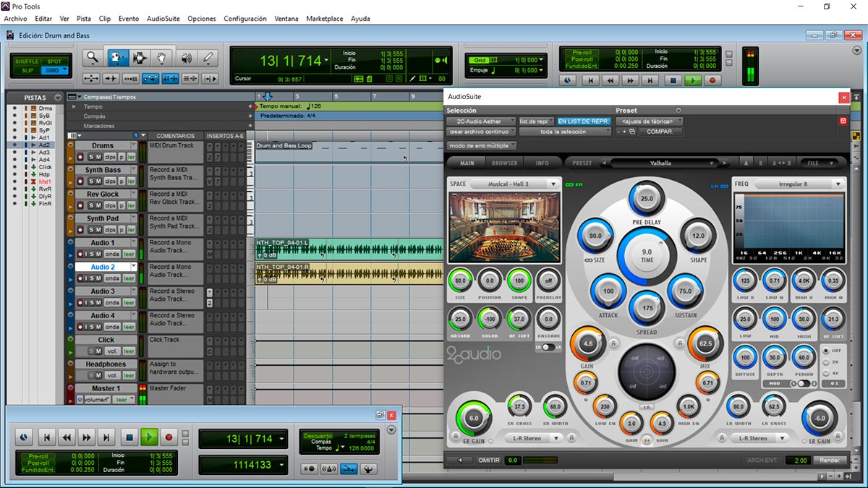Click the TIME knob showing 9.0
This screenshot has height=488, width=868.
(x=647, y=255)
